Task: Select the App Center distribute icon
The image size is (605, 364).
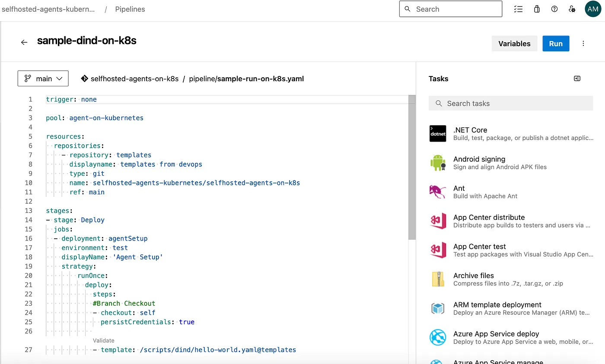Action: click(x=438, y=221)
